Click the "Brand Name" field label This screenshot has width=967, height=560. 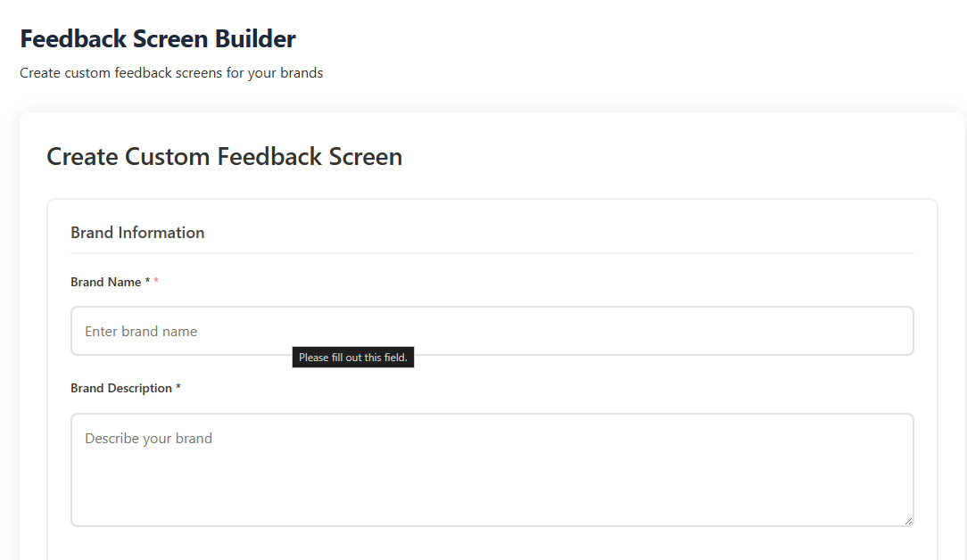(106, 282)
